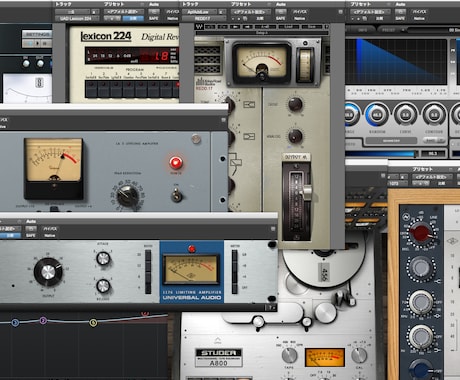The width and height of the screenshot is (460, 380).
Task: Click the REDD Drive knob
Action: pyautogui.click(x=295, y=104)
